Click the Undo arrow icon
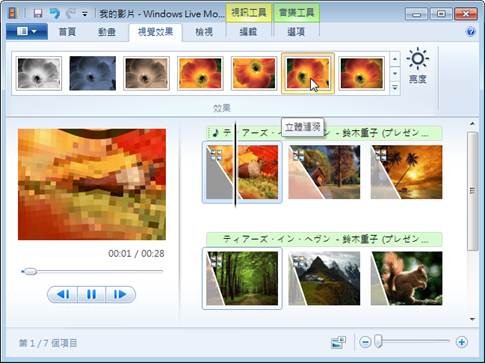485x363 pixels. [55, 14]
